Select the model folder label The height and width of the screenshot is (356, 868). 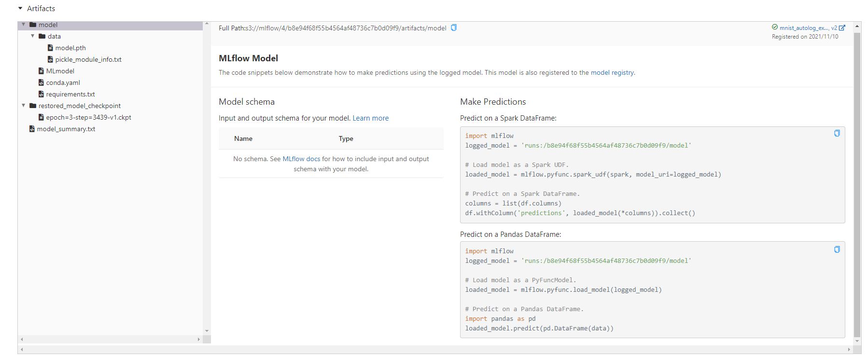48,25
